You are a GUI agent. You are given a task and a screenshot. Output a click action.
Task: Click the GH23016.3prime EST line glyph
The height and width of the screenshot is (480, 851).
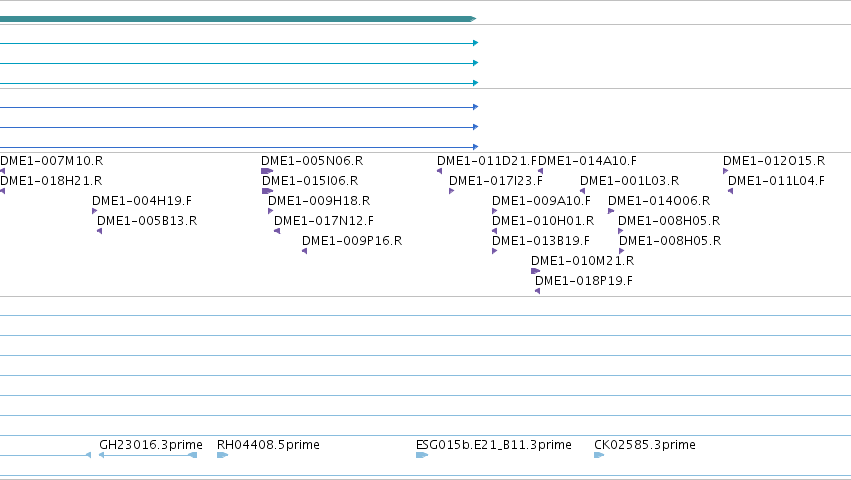148,455
